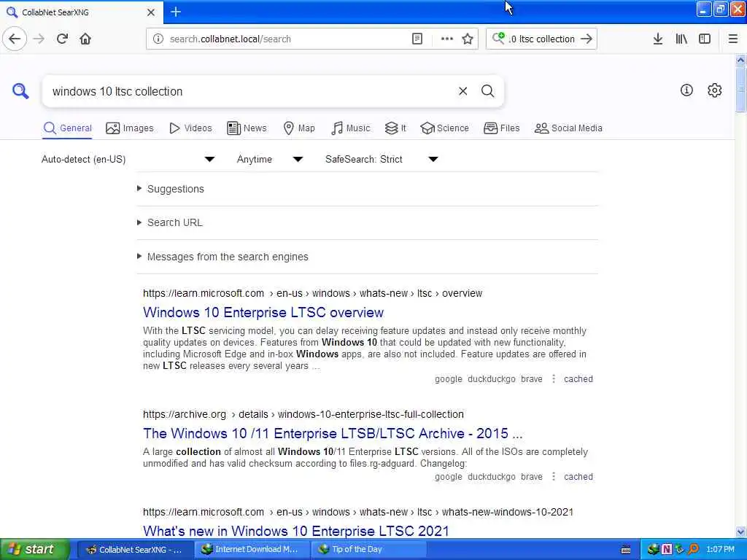The height and width of the screenshot is (560, 747).
Task: Switch to the Music category
Action: (x=350, y=128)
